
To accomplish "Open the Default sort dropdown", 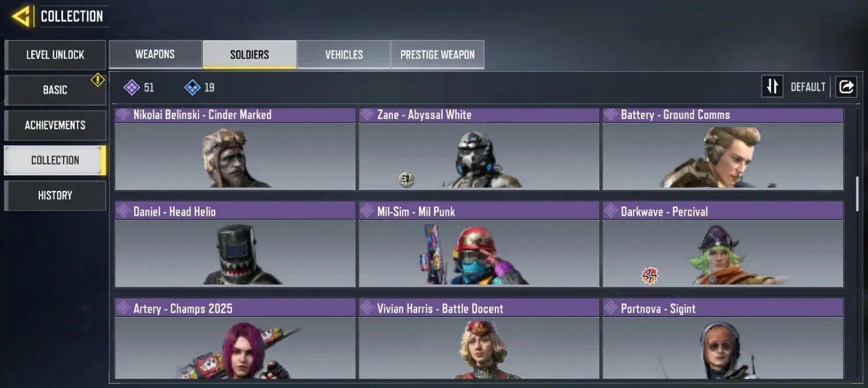I will click(x=808, y=87).
